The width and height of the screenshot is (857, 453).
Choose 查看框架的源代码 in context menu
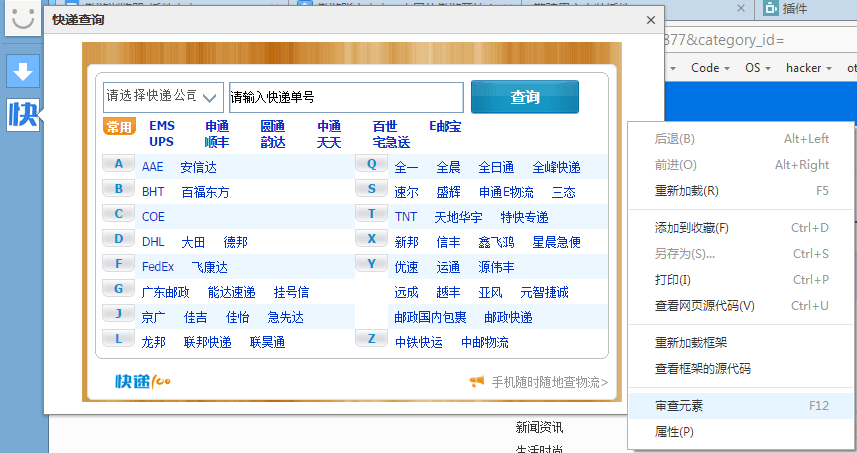741,369
